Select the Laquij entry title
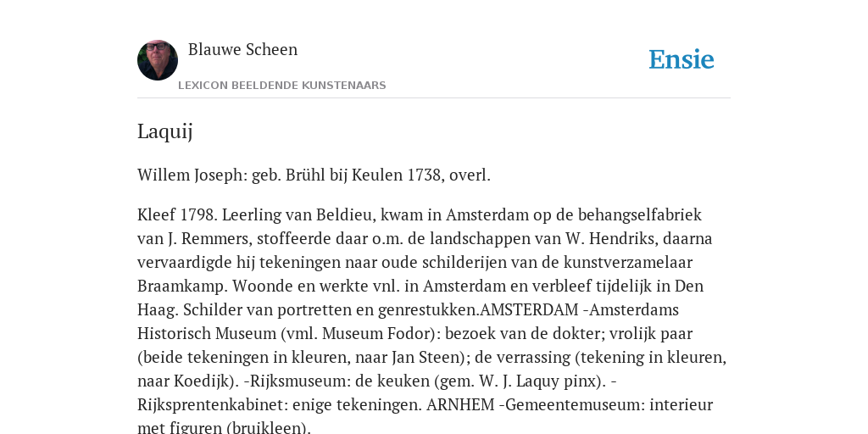 [x=165, y=131]
